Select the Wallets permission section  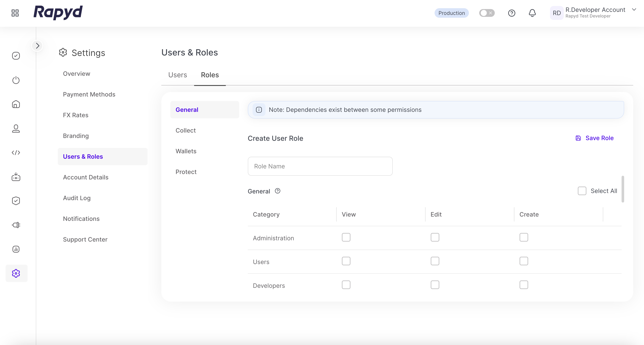click(x=186, y=151)
